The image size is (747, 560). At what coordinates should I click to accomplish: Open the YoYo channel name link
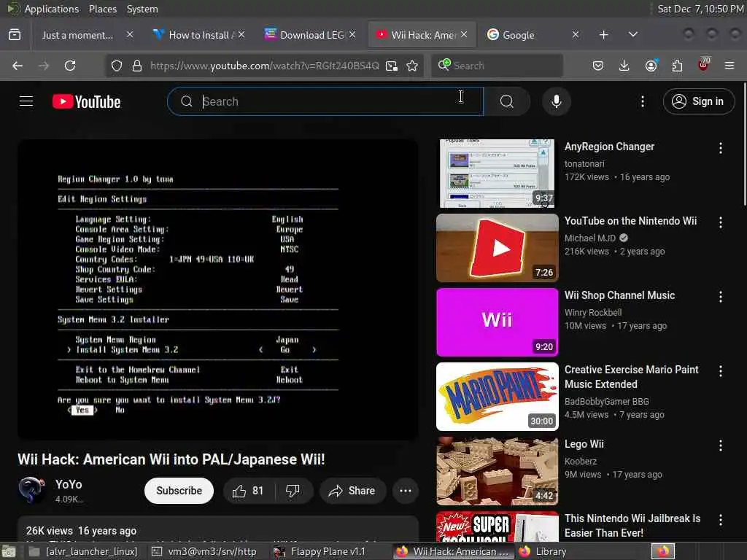(x=69, y=484)
